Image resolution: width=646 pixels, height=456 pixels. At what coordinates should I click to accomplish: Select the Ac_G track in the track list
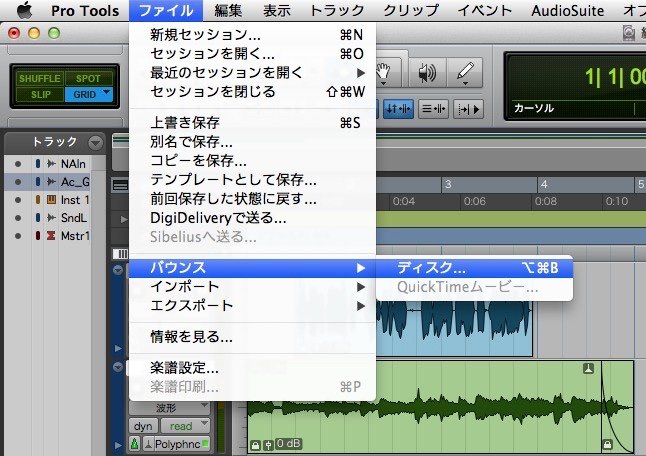pos(75,182)
